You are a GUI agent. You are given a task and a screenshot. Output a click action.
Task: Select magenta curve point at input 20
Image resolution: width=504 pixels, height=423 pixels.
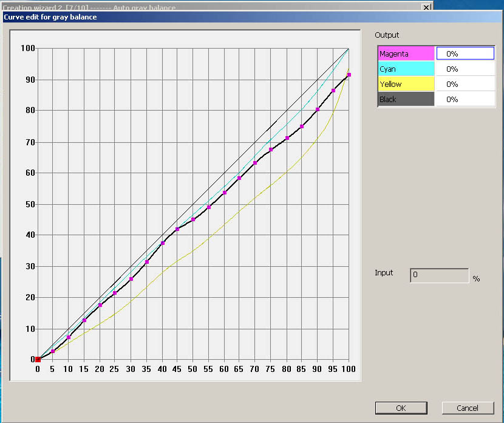click(100, 305)
